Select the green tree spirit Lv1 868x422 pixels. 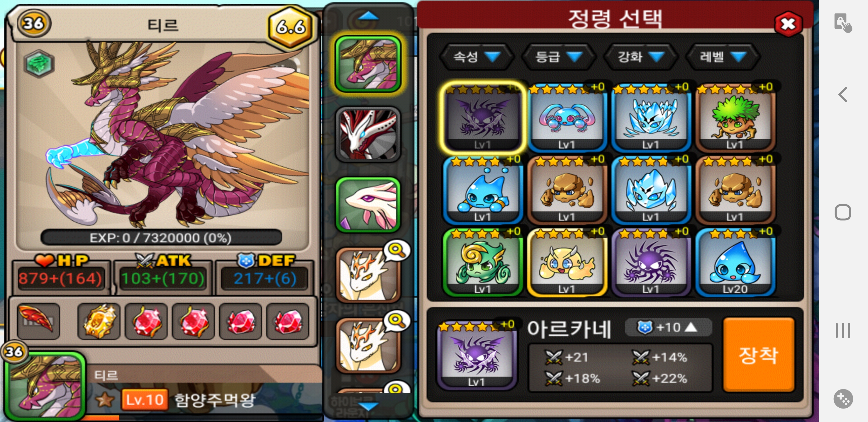735,117
